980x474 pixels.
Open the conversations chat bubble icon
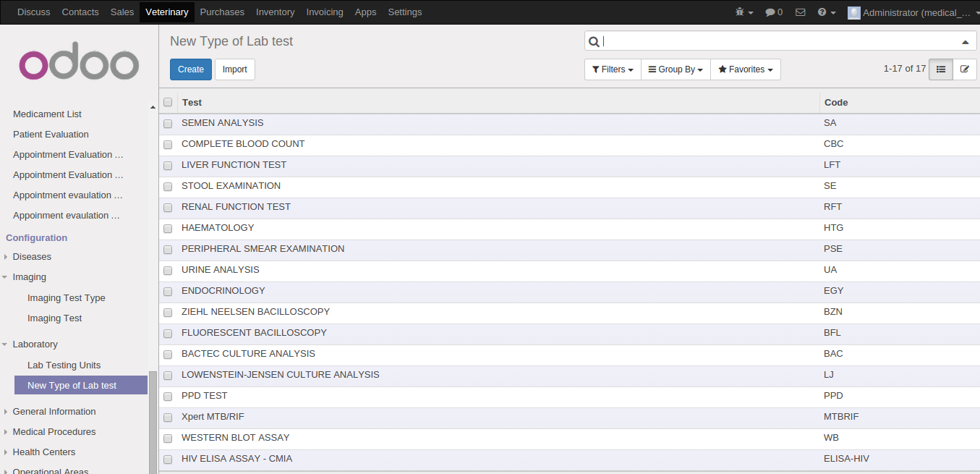[773, 12]
